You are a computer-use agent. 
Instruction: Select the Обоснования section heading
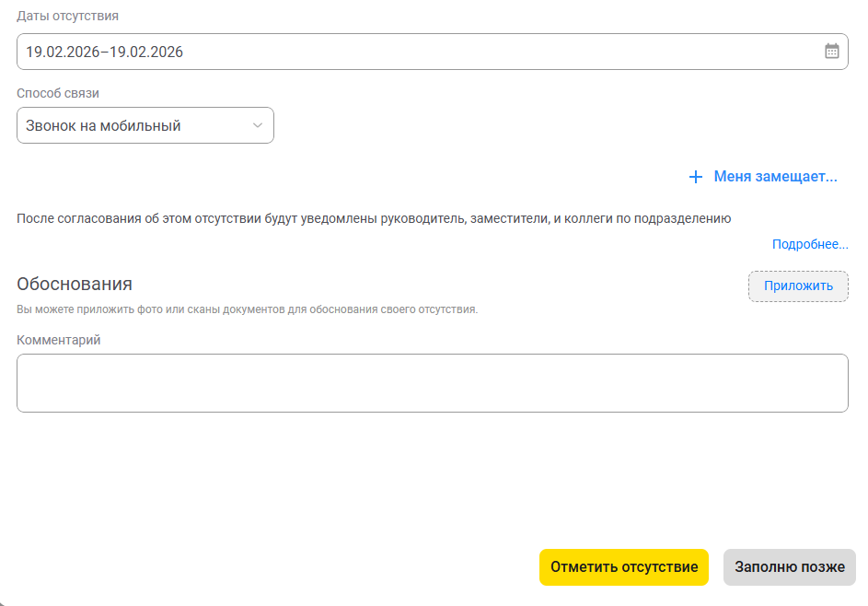[x=75, y=284]
